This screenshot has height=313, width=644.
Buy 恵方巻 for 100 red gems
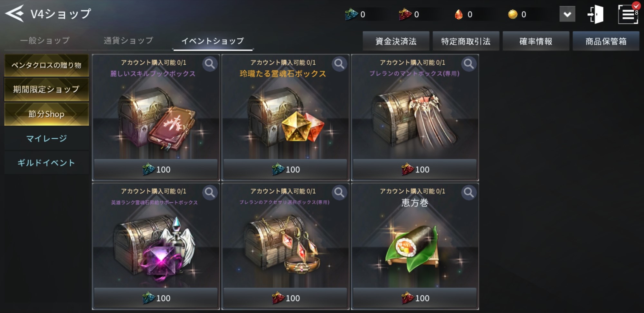tap(415, 298)
